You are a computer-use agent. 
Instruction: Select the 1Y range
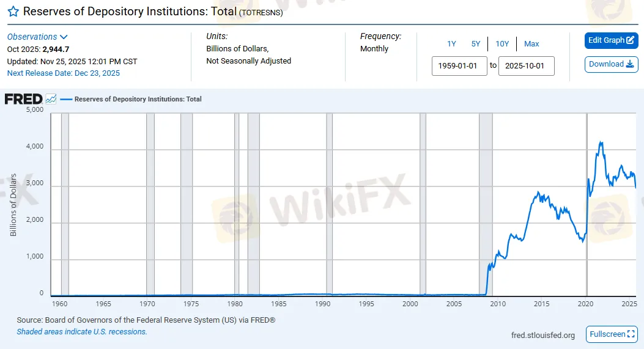pyautogui.click(x=451, y=44)
